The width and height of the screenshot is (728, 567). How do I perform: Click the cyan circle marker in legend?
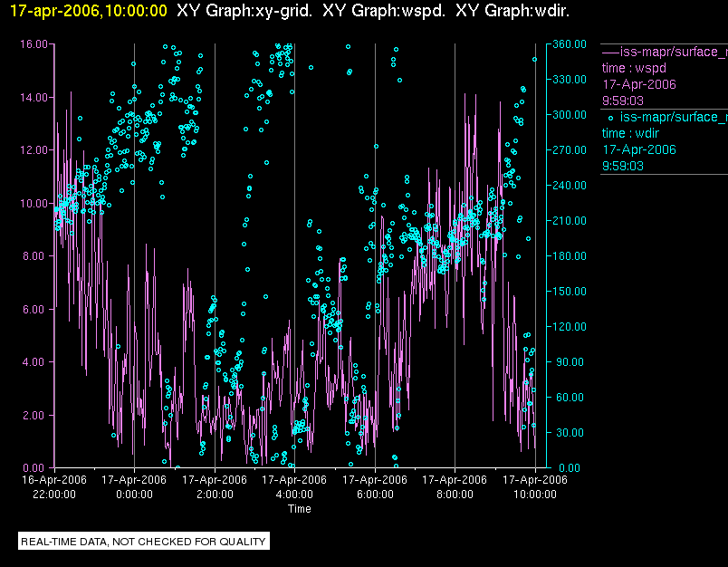click(x=610, y=118)
